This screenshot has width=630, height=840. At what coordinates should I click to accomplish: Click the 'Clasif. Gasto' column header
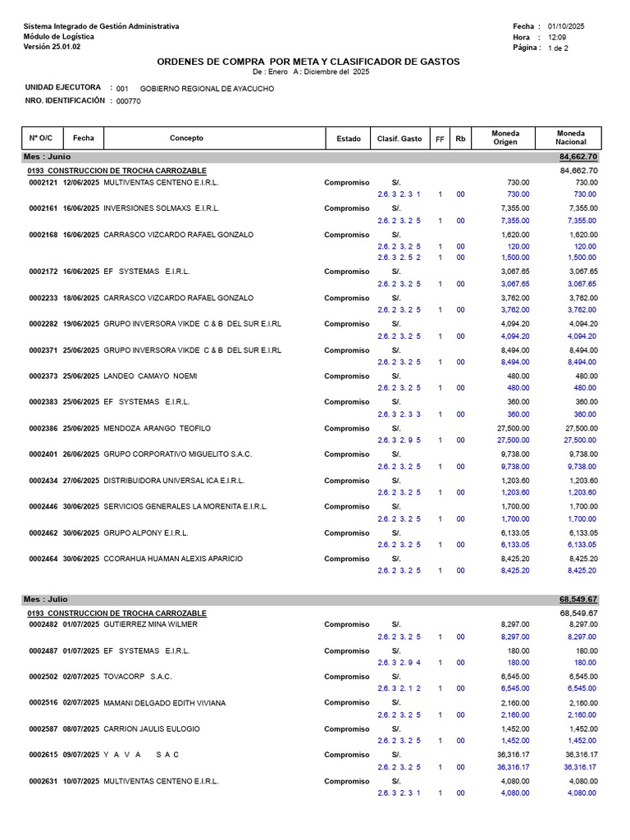point(399,138)
